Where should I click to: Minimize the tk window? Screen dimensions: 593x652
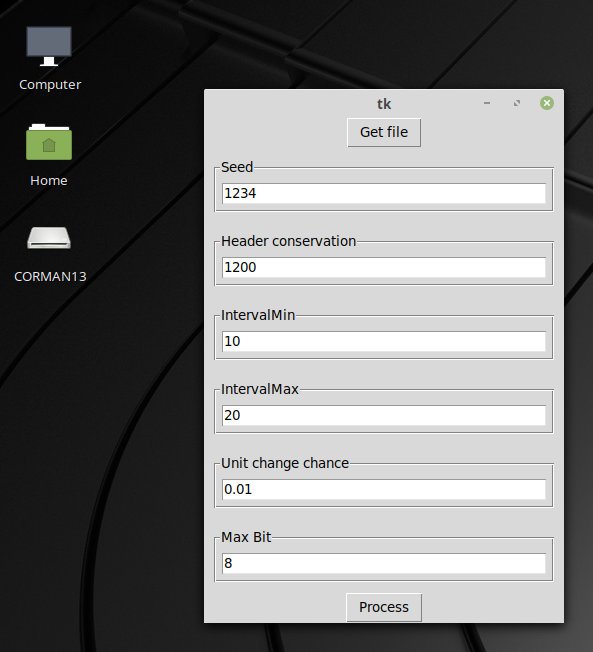(x=487, y=103)
